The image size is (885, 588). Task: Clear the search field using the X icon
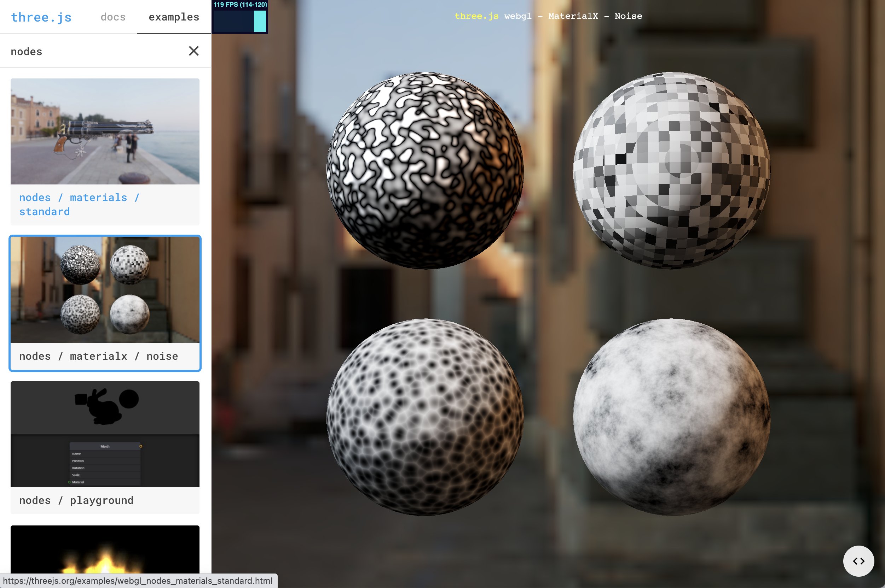click(x=194, y=51)
